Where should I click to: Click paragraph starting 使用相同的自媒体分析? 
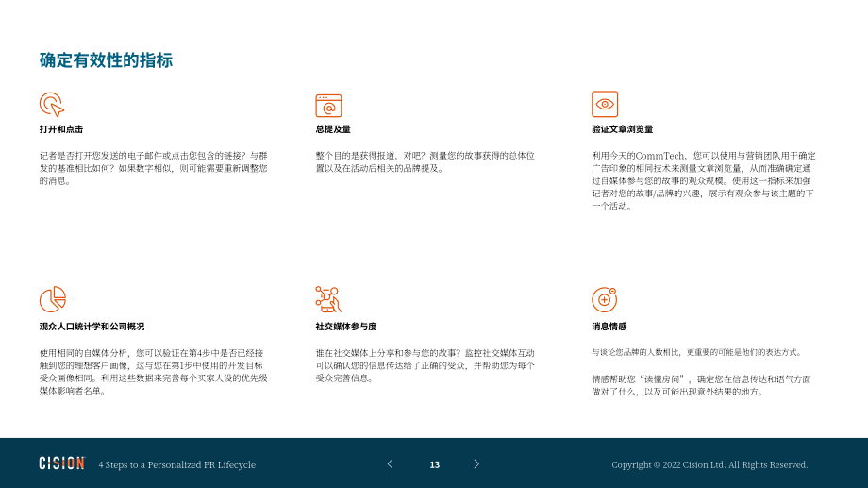(154, 372)
